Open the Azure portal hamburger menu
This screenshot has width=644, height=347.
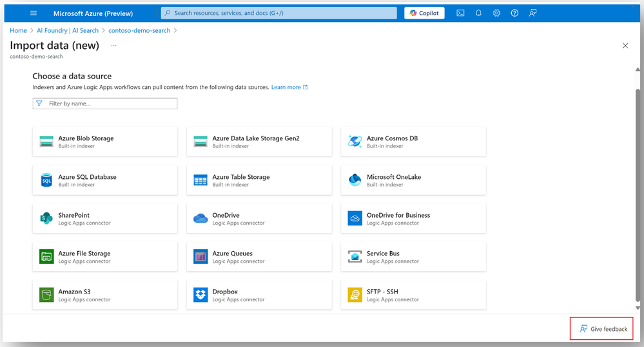pos(34,13)
